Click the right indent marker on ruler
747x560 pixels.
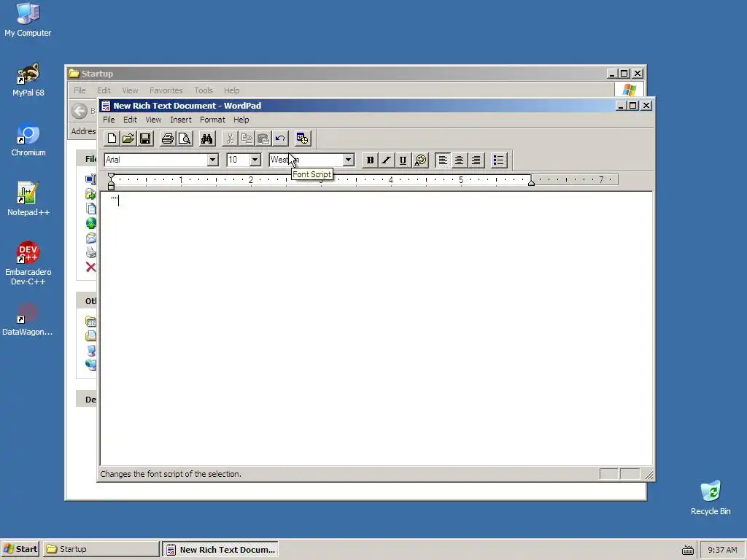[531, 182]
